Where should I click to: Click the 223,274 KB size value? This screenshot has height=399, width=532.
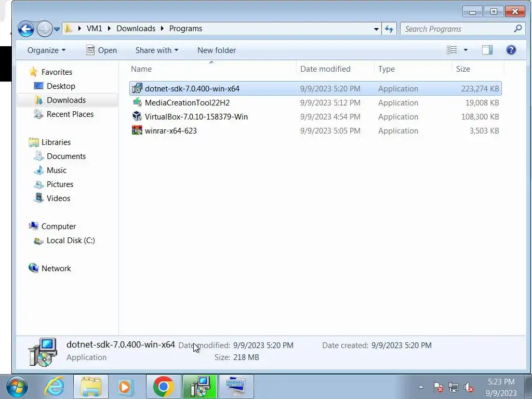coord(480,88)
